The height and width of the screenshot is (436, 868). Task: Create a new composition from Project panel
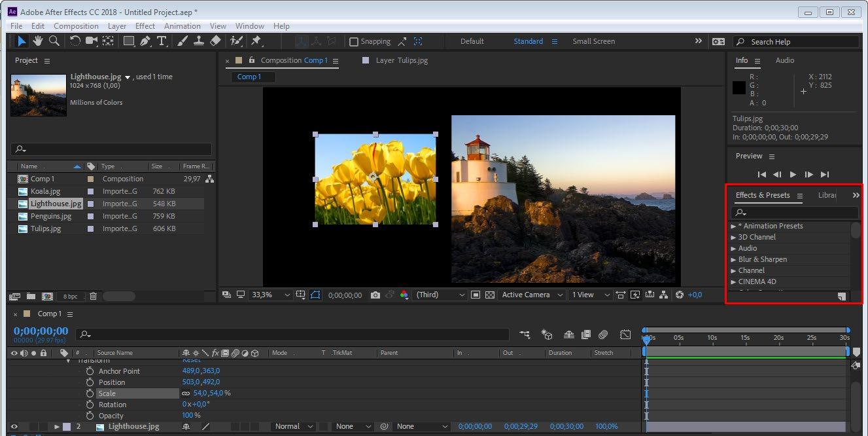tap(47, 296)
